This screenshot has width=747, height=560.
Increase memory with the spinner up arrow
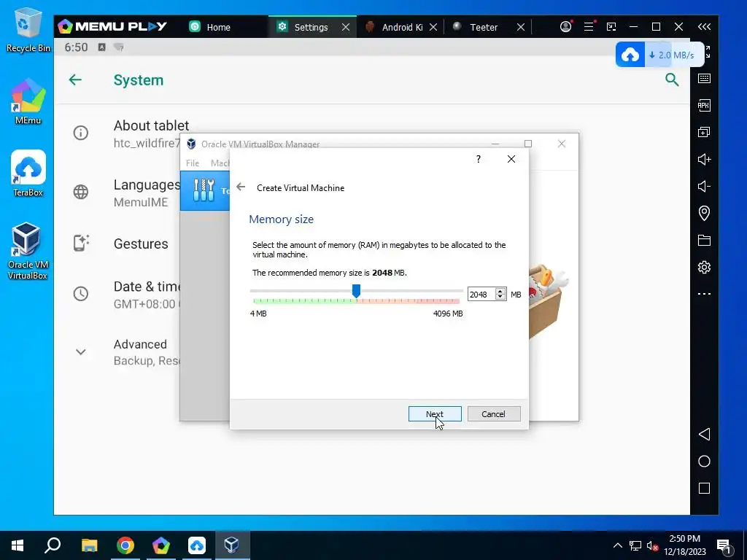[500, 292]
